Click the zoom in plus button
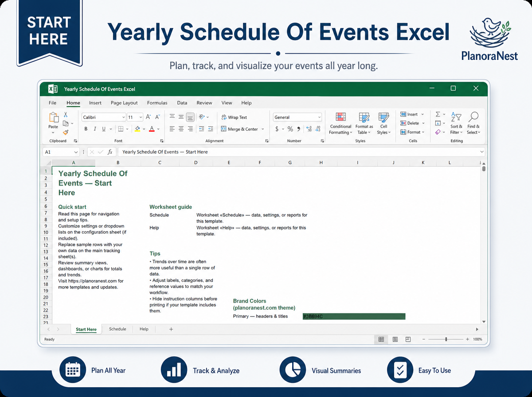Viewport: 532px width, 397px height. [467, 339]
